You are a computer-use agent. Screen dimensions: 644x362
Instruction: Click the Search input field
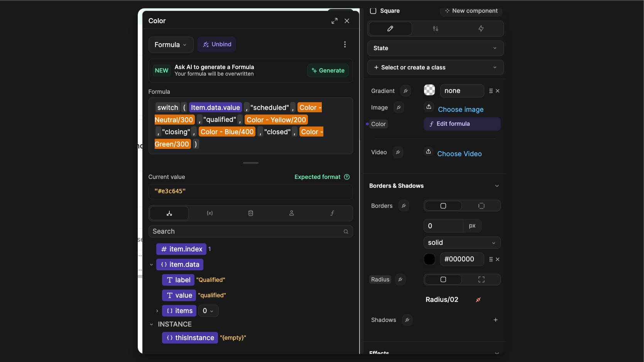point(247,231)
